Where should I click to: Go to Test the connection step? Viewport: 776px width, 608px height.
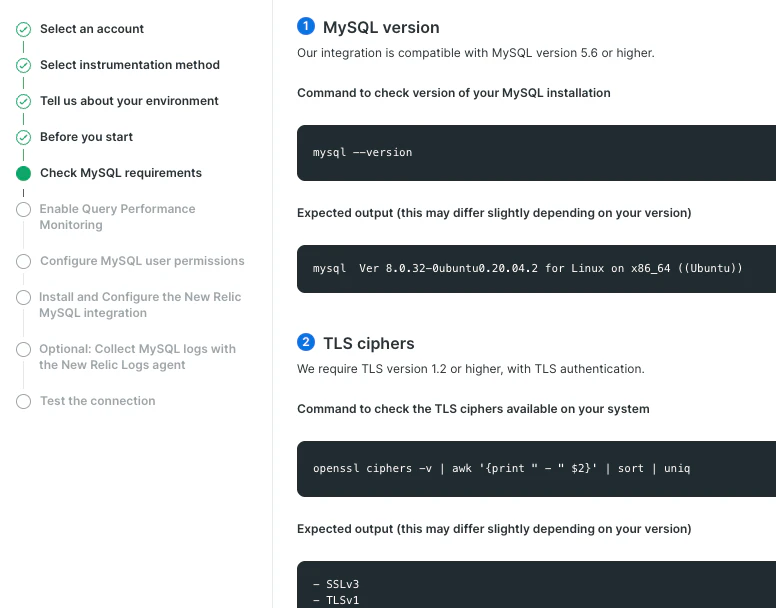[x=97, y=401]
